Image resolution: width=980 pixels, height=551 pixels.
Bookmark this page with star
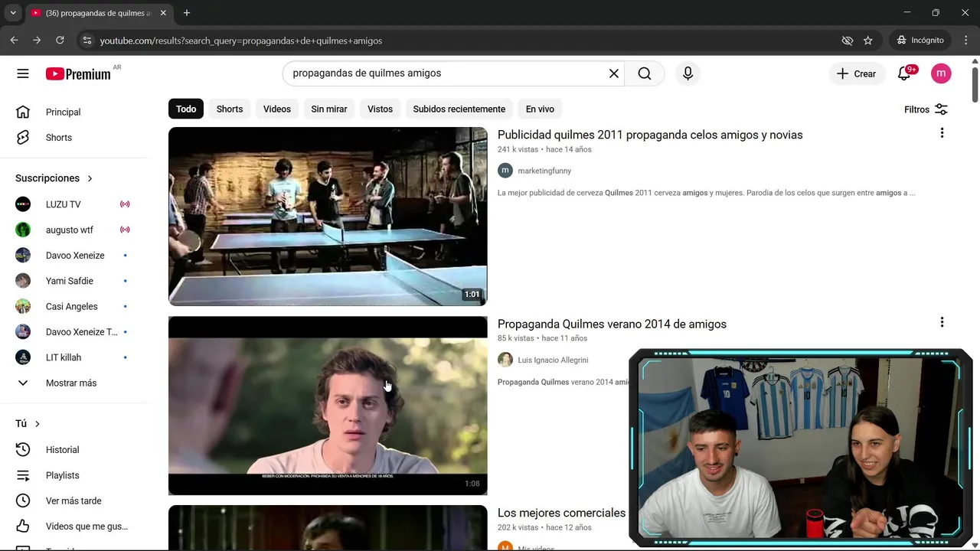pyautogui.click(x=867, y=41)
